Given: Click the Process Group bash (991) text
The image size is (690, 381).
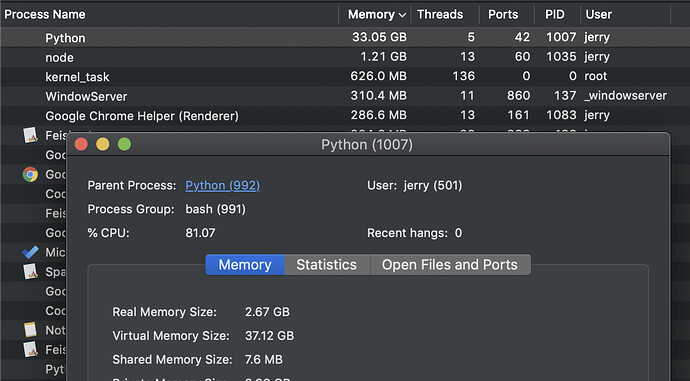Looking at the screenshot, I should pos(216,209).
